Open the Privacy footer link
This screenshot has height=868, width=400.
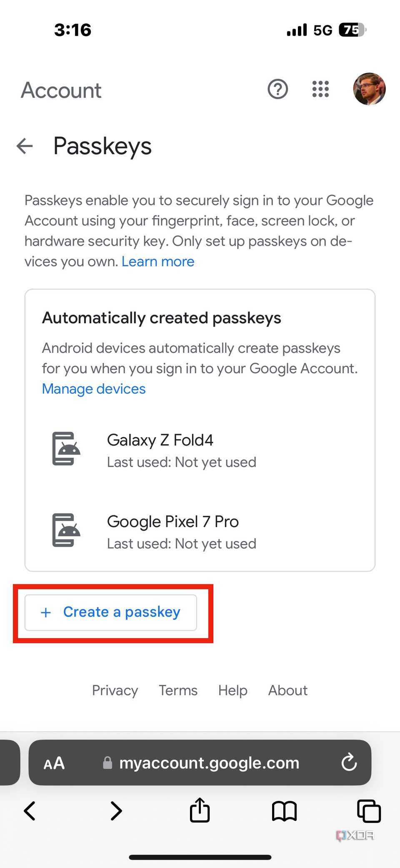coord(115,690)
